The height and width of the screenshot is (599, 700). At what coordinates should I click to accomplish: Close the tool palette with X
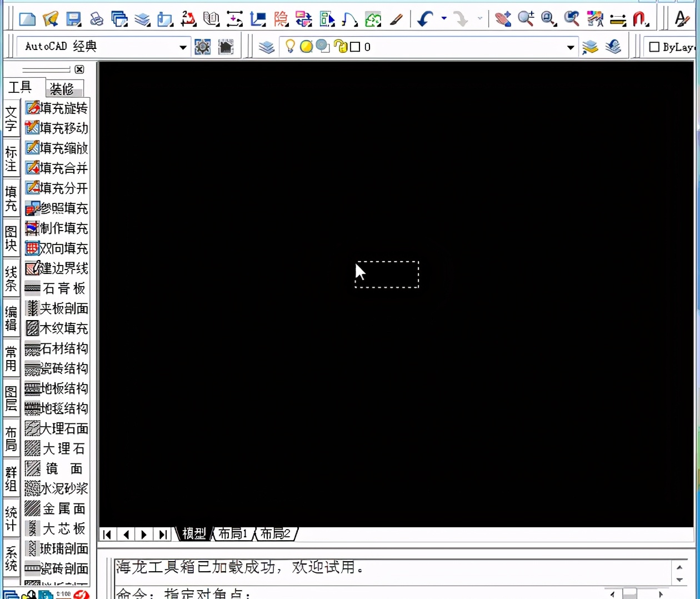[x=79, y=69]
